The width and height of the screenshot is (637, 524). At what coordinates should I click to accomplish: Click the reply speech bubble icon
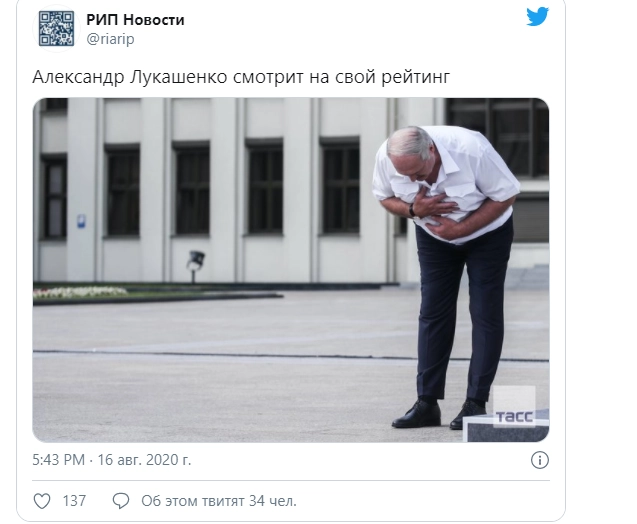(x=121, y=501)
